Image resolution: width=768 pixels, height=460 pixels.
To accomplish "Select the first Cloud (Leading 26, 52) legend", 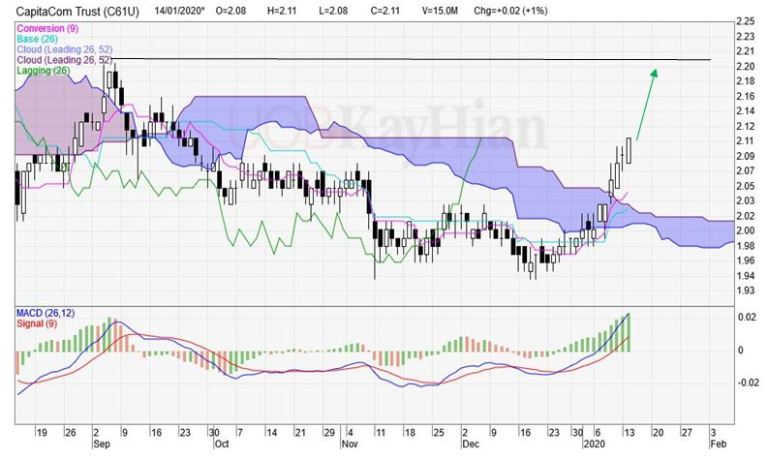I will pos(64,49).
